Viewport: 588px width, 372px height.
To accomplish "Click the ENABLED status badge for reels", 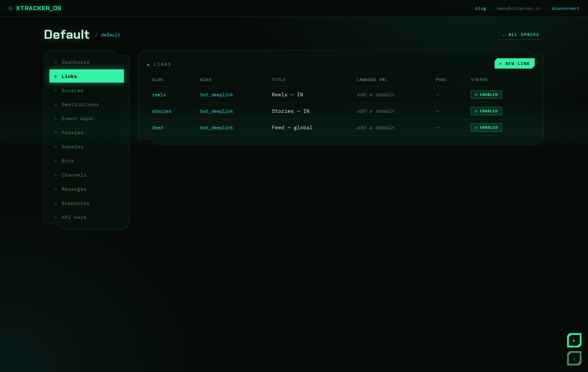I will (x=486, y=95).
